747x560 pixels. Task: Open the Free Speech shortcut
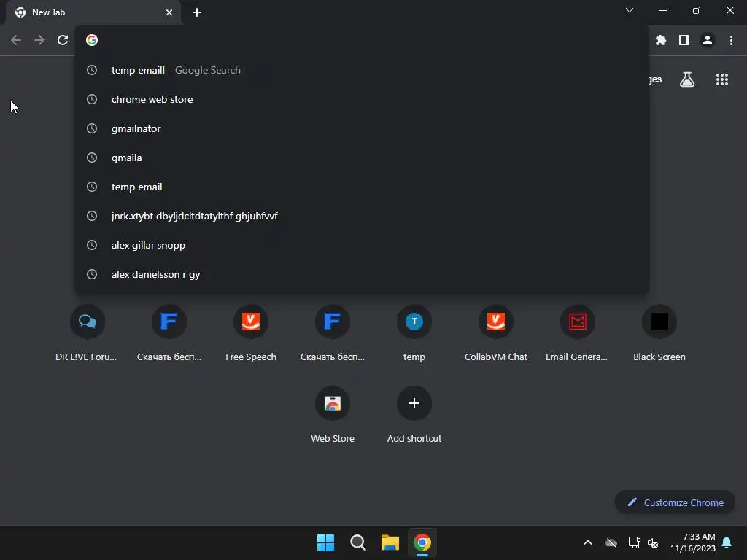point(251,334)
